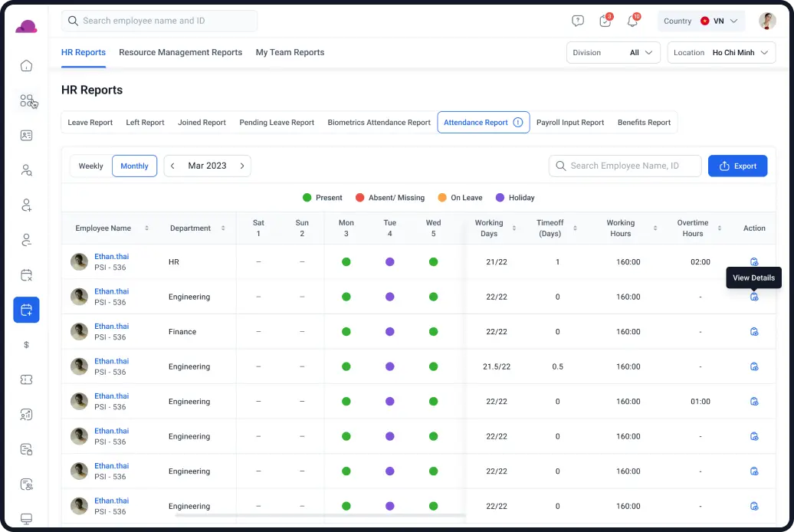Click the horizontal scrollbar under the table
Viewport: 794px width, 532px height.
click(x=320, y=515)
